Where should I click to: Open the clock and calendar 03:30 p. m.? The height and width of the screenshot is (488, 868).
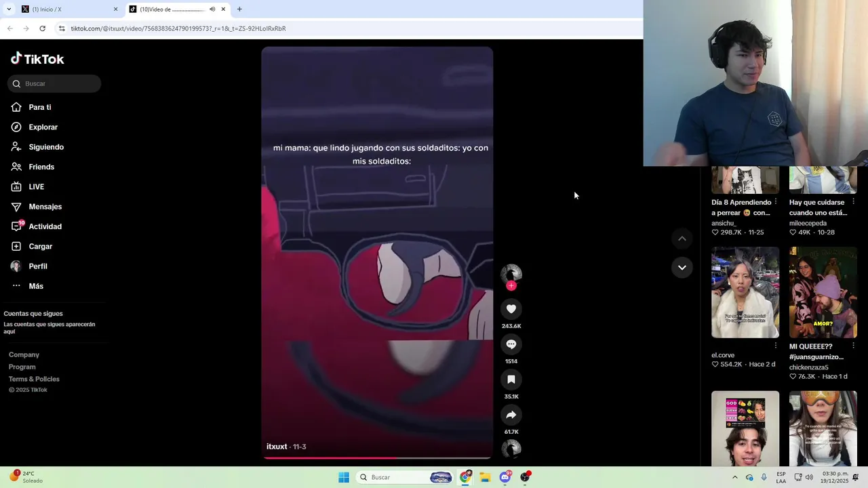point(835,477)
